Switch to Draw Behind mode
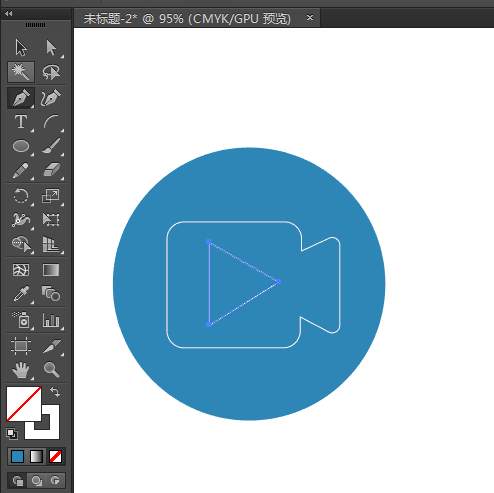Screen dimensions: 494x493 pos(36,480)
